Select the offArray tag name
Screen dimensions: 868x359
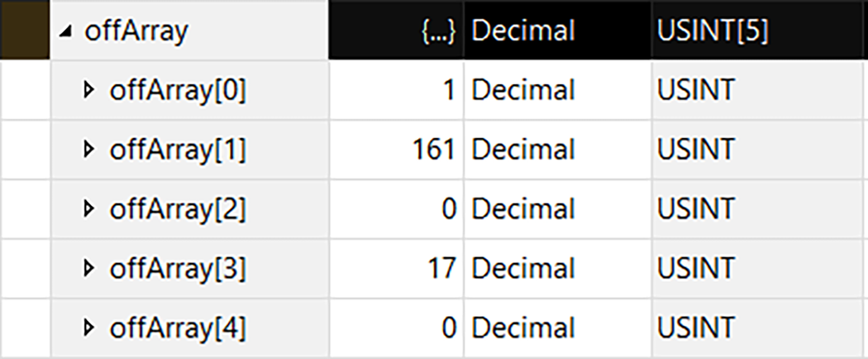point(136,31)
